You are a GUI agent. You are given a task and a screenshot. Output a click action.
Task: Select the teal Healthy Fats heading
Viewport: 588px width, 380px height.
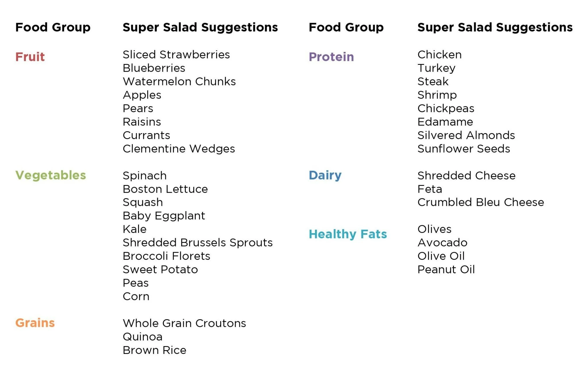348,234
